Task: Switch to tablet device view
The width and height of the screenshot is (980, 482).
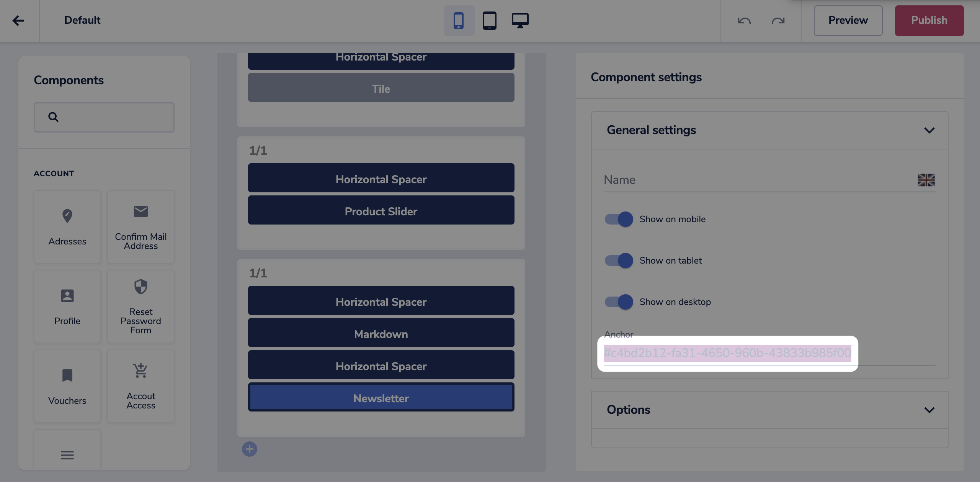Action: 489,21
